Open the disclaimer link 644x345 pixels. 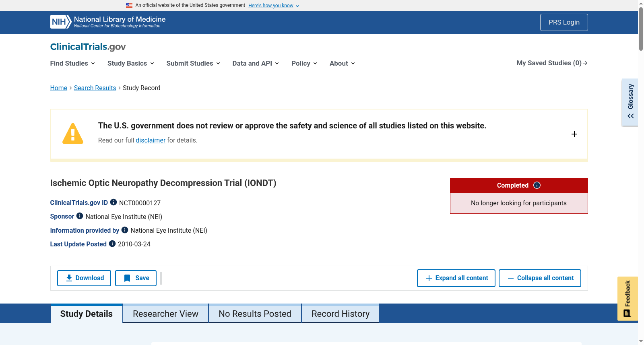click(151, 140)
